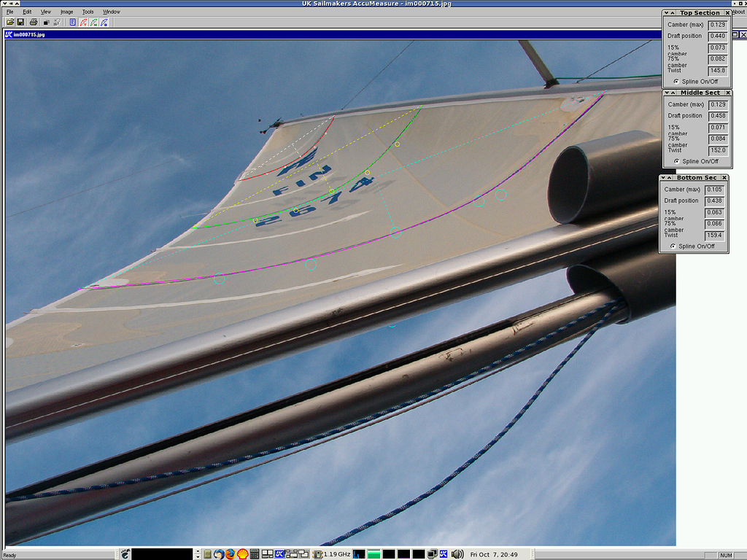Click the green system load monitor graph
747x560 pixels.
click(374, 554)
